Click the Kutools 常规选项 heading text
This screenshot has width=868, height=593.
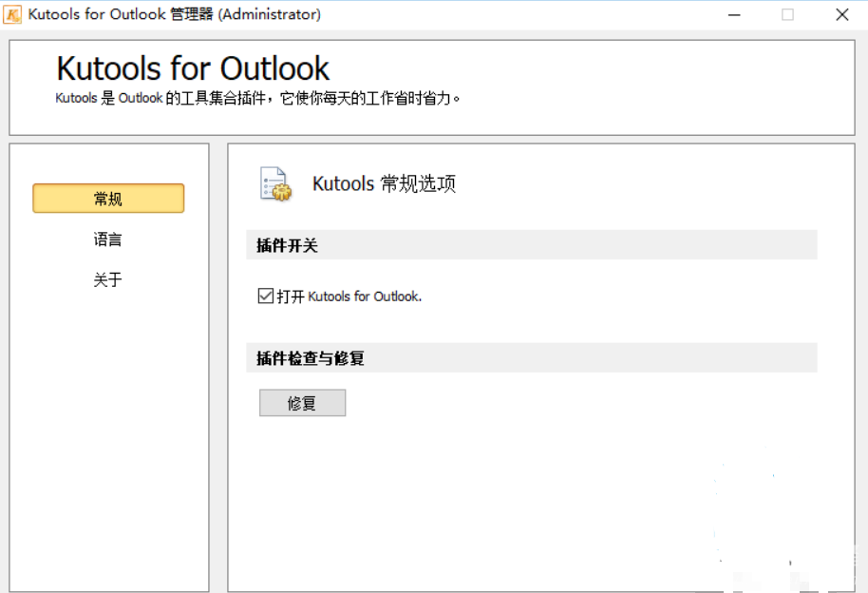click(384, 183)
